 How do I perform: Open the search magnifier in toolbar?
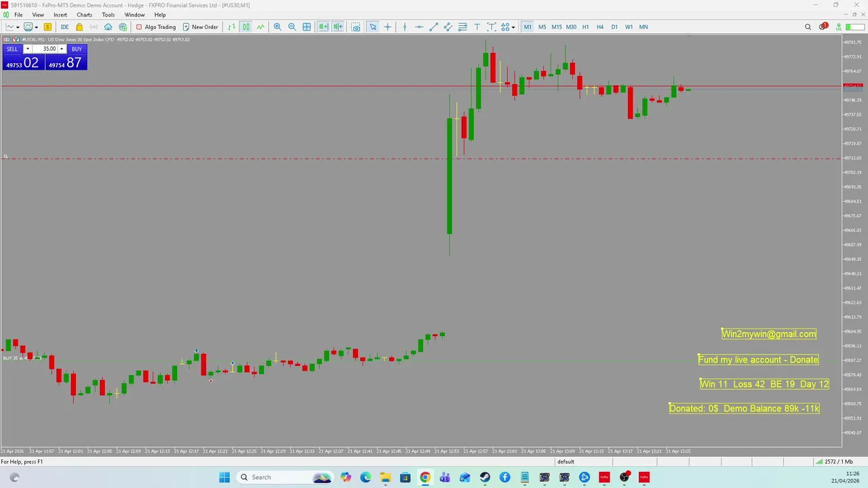[x=808, y=27]
